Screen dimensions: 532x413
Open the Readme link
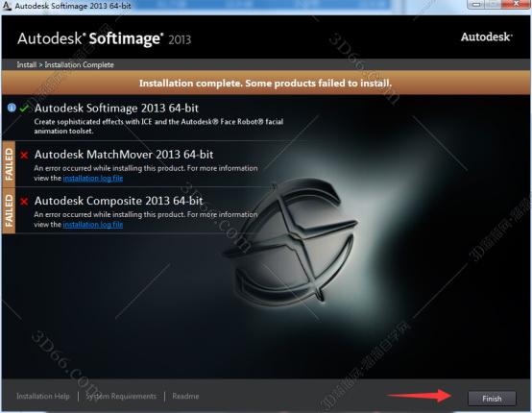pyautogui.click(x=185, y=396)
